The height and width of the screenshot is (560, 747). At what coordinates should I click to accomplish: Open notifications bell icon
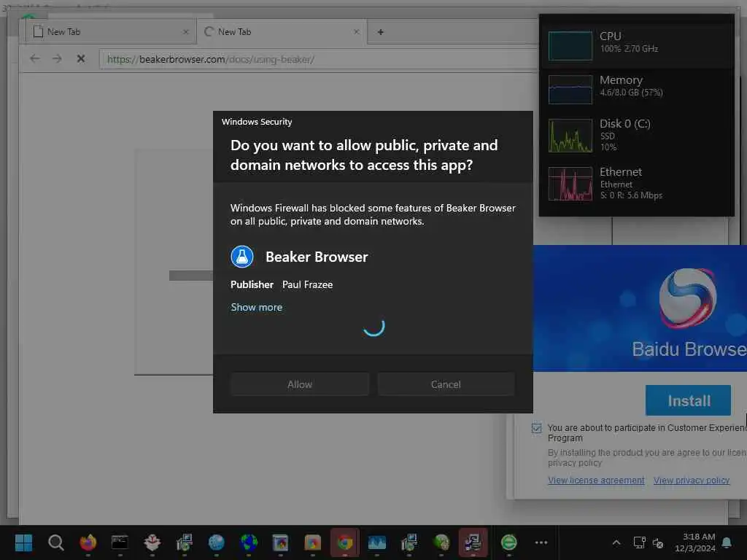tap(727, 542)
